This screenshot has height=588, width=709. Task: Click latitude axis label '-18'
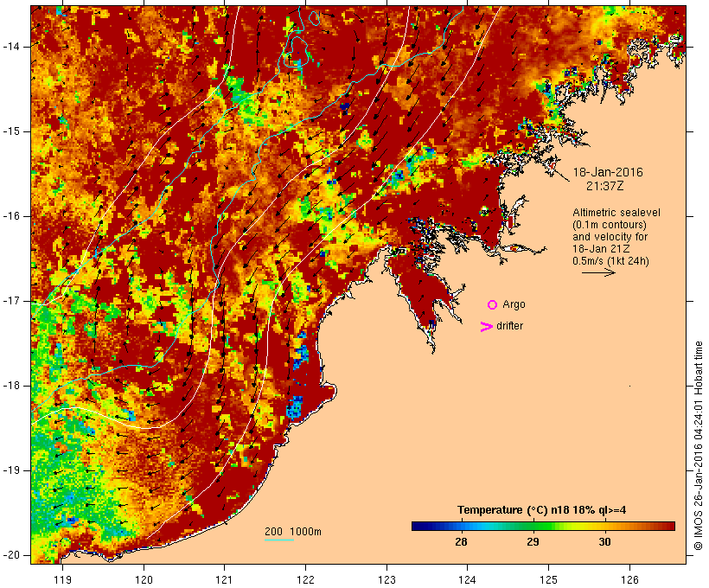tap(11, 386)
